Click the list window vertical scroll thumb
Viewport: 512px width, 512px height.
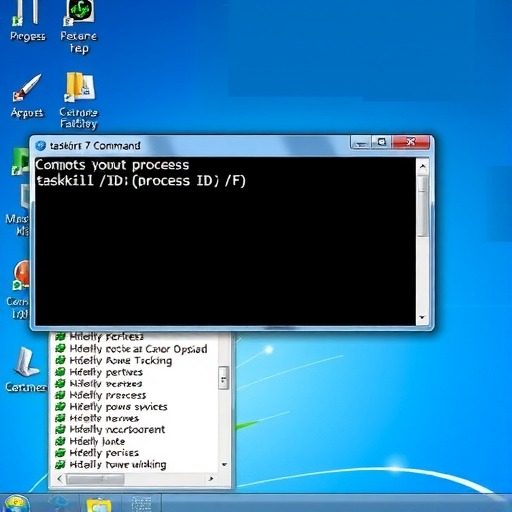click(x=224, y=378)
